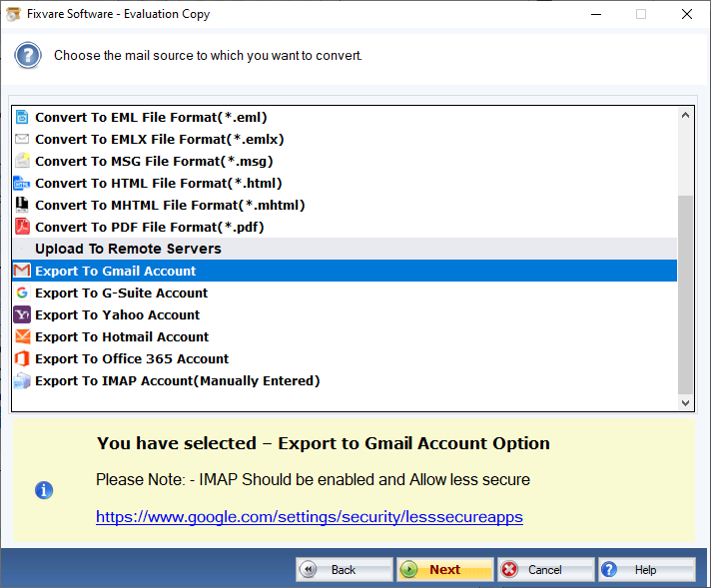Click the EMLX envelope icon
This screenshot has height=588, width=711.
22,139
